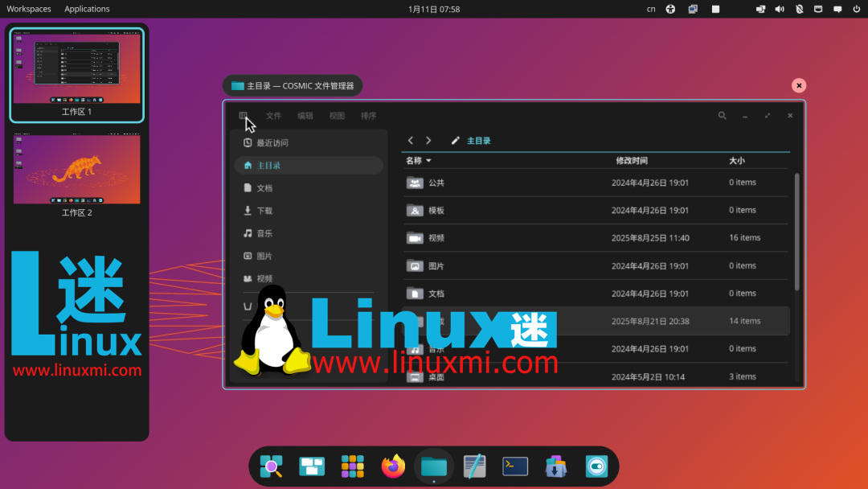Open the date and time panel clock
868x489 pixels.
coord(434,9)
